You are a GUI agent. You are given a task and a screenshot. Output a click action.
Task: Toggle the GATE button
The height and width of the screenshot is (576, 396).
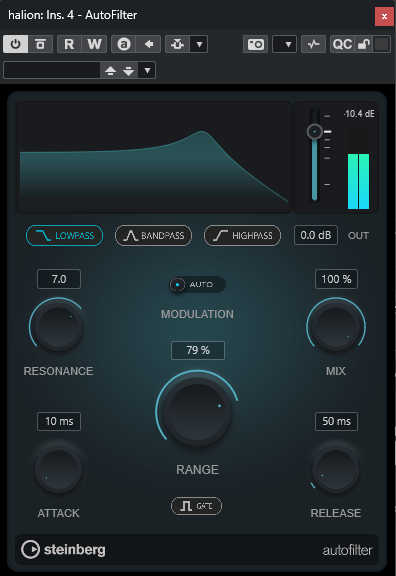pos(197,506)
